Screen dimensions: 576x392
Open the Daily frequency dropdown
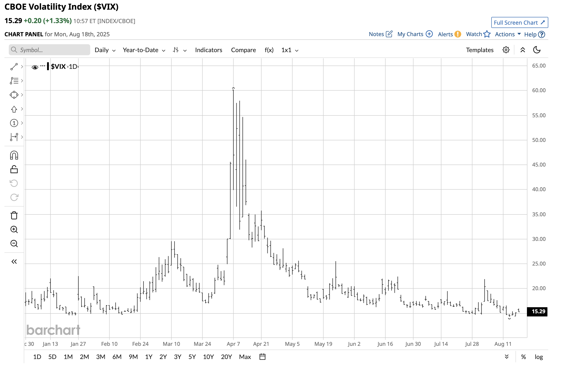click(105, 50)
